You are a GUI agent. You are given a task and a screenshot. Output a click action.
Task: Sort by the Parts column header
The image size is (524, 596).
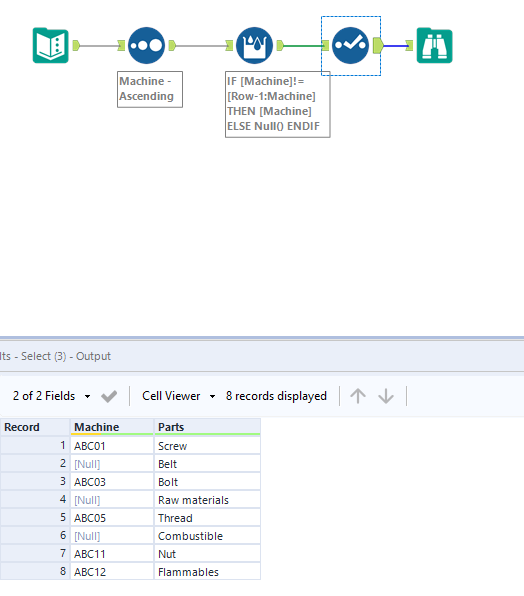pyautogui.click(x=207, y=427)
